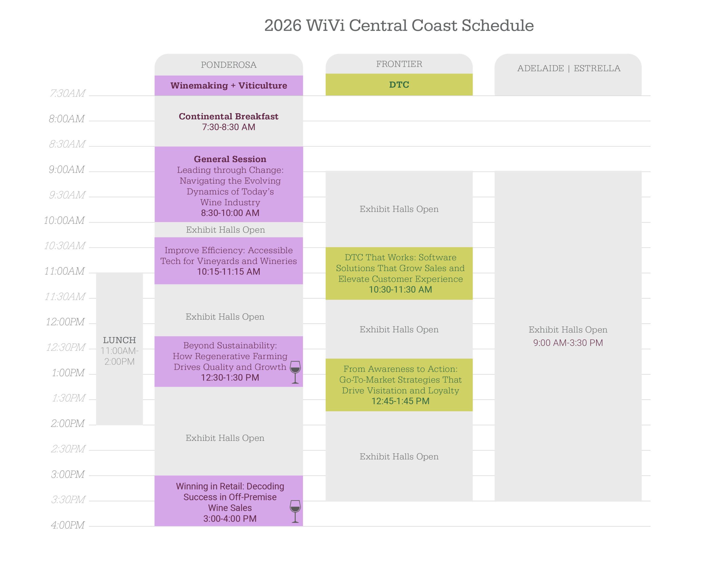Click the 4:00PM time marker

(x=68, y=525)
